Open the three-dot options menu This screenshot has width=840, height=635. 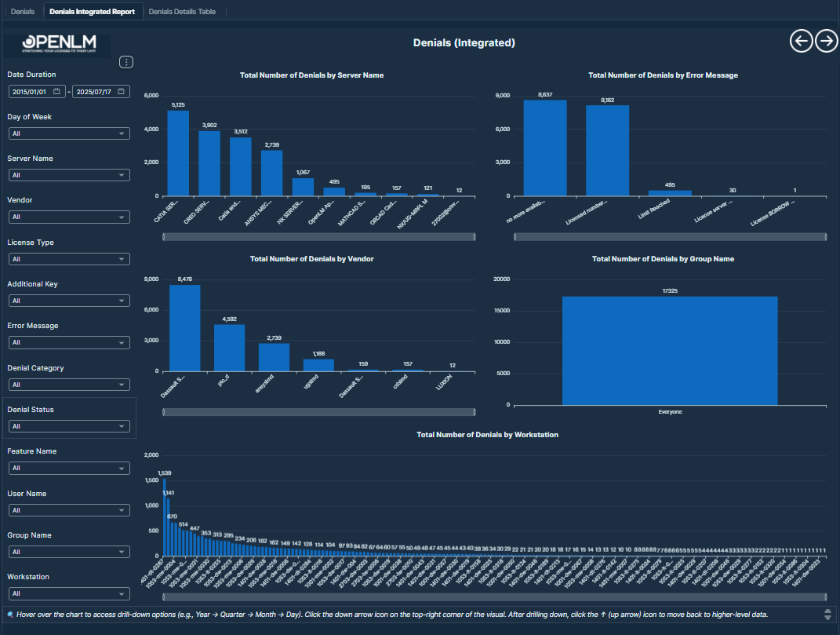pos(126,62)
